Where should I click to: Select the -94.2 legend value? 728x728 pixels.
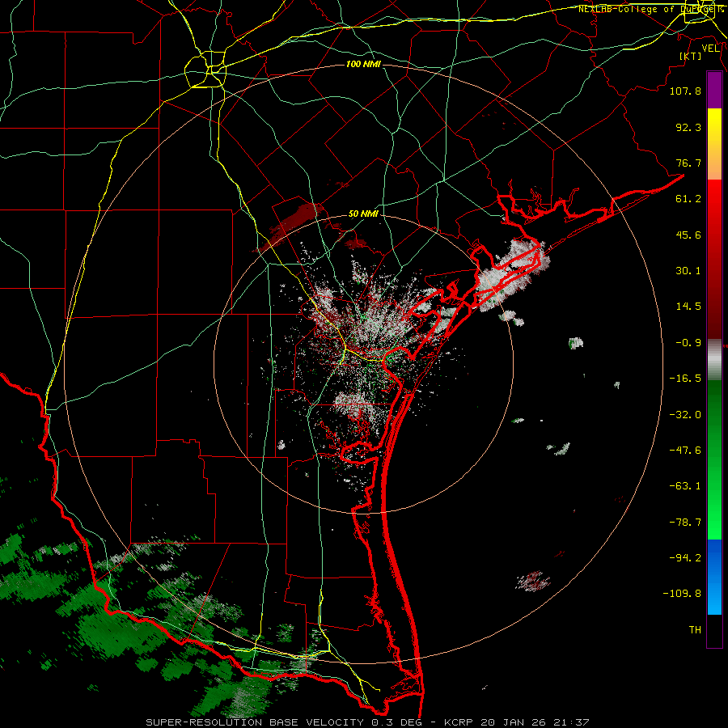click(x=685, y=557)
